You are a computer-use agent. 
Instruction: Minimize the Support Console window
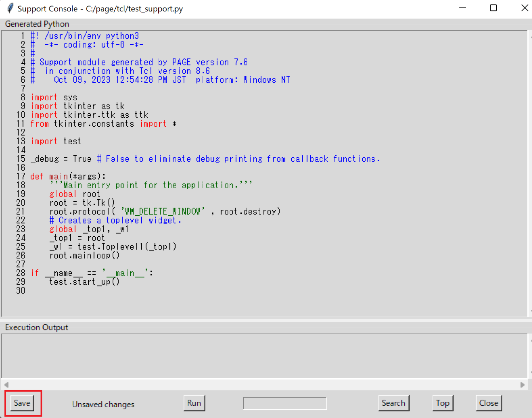(x=463, y=8)
